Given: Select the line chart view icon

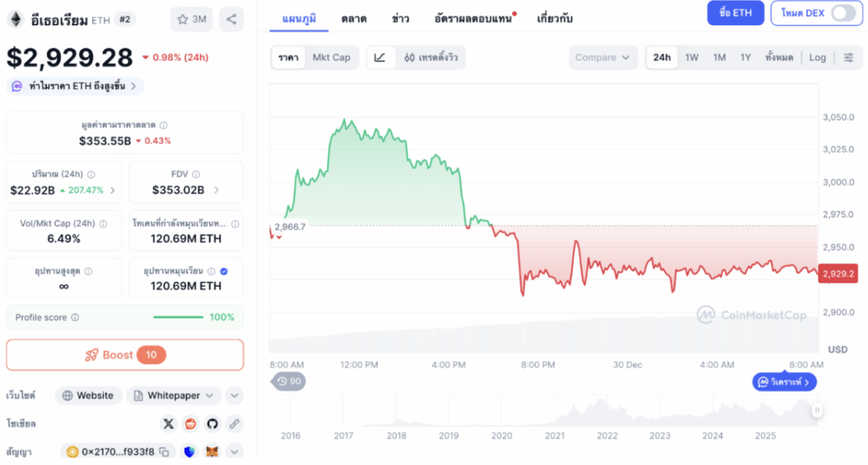Looking at the screenshot, I should coord(380,58).
